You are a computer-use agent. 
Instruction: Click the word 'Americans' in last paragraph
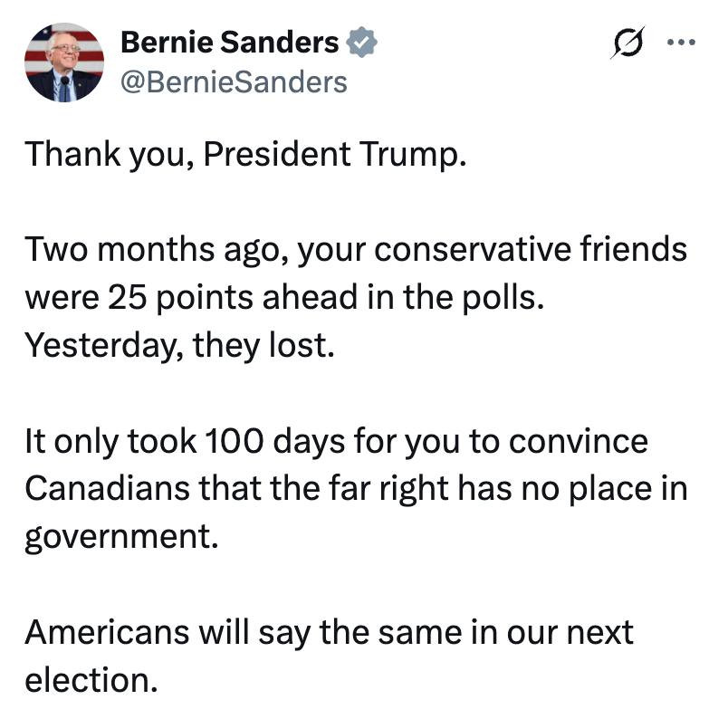[107, 633]
